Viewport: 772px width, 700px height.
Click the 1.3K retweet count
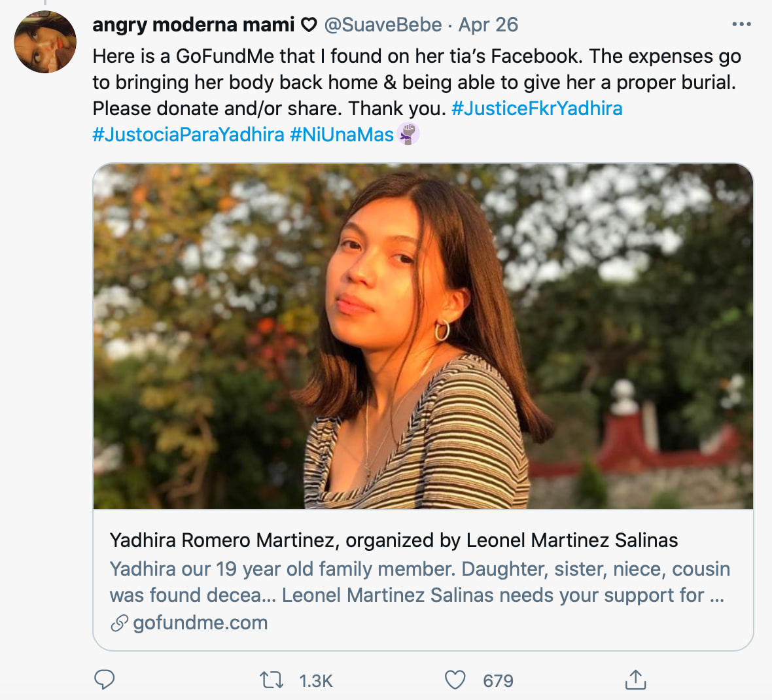point(316,681)
